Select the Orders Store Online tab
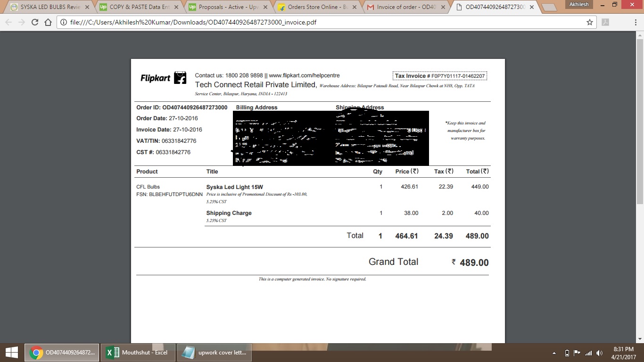This screenshot has height=362, width=644. (315, 7)
